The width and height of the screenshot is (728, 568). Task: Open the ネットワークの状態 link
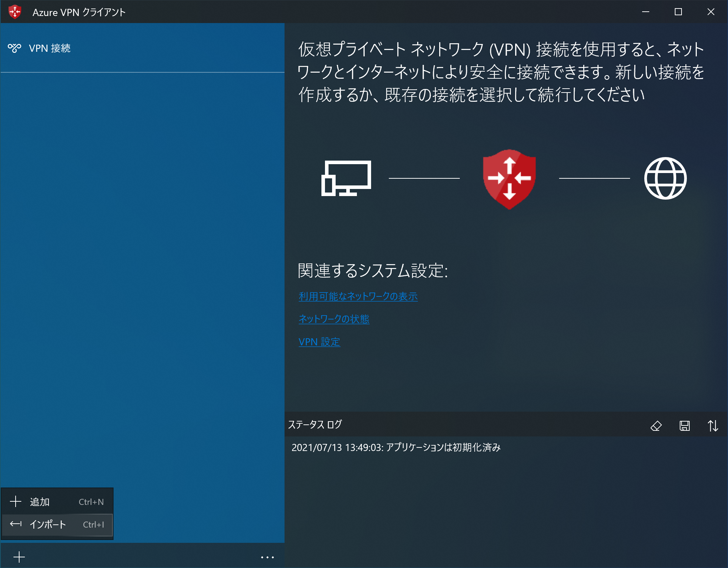(x=334, y=319)
